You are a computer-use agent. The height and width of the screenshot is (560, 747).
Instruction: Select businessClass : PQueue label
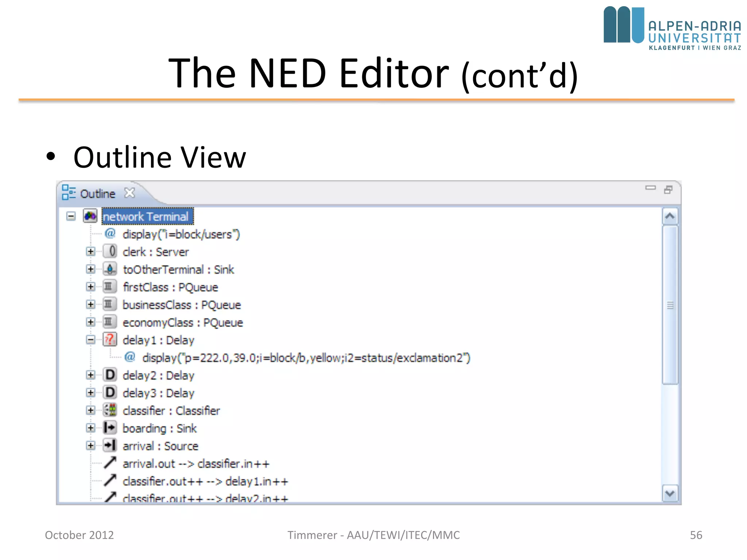[x=182, y=305]
